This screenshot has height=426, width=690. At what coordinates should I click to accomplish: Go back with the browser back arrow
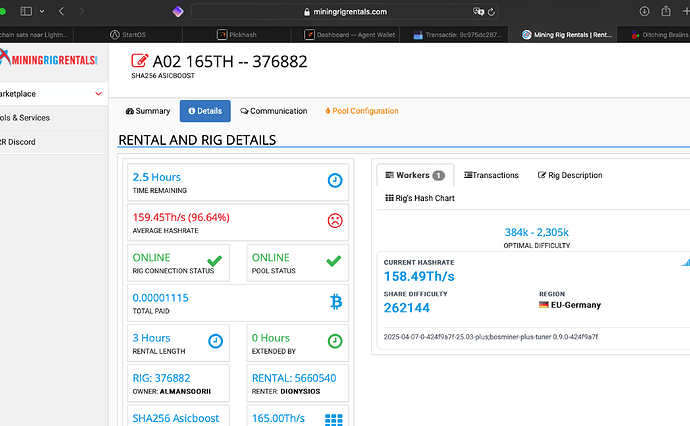click(61, 11)
